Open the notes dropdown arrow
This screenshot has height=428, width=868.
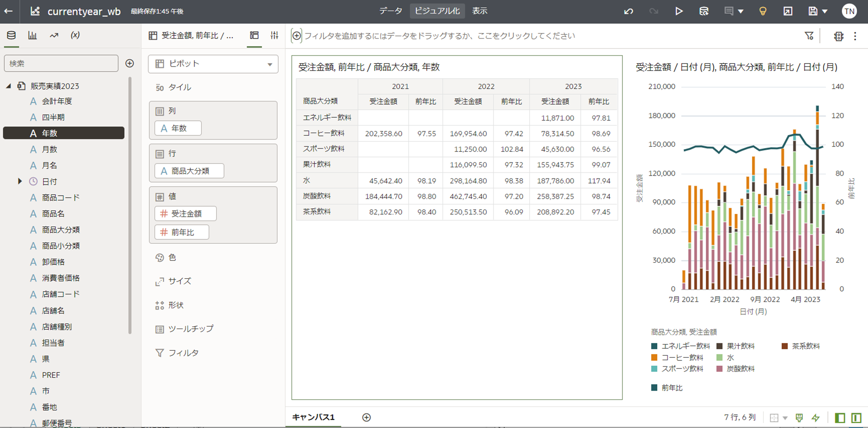pos(741,12)
